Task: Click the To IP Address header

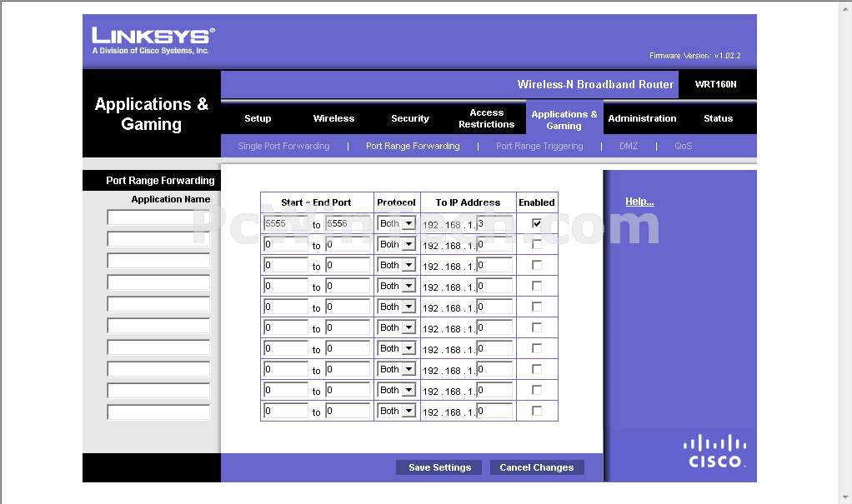Action: 468,202
